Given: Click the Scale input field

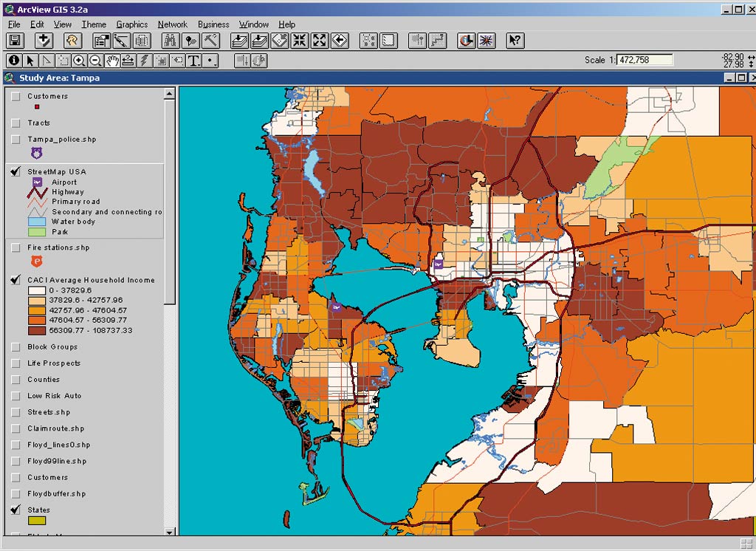Looking at the screenshot, I should pos(645,60).
